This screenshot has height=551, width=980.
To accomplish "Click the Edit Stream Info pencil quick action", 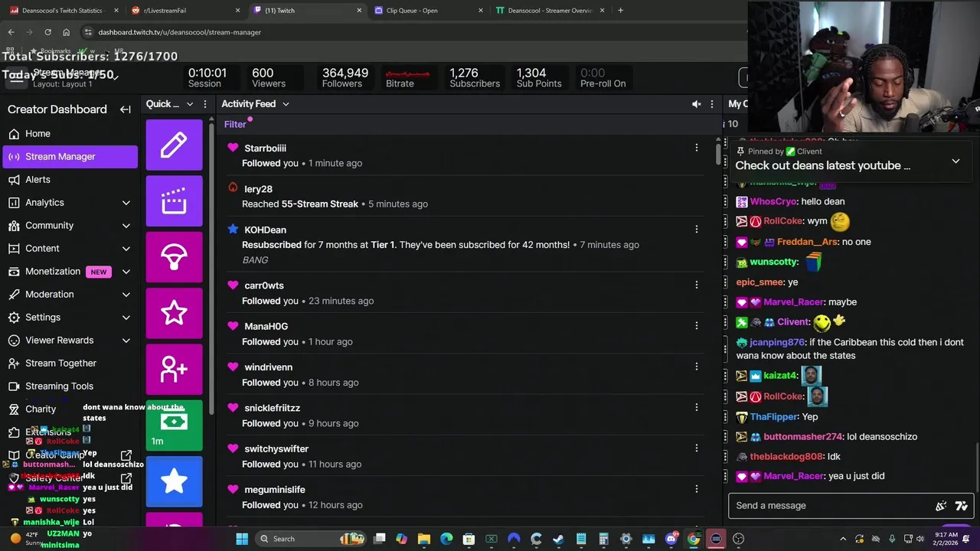I will pos(175,145).
